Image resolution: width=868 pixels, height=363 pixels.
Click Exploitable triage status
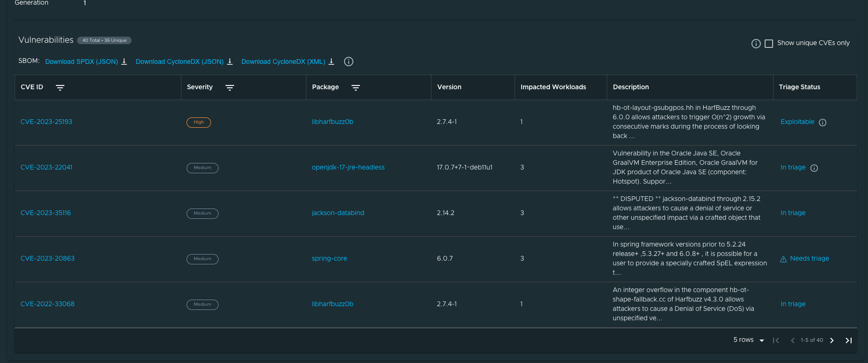click(797, 122)
